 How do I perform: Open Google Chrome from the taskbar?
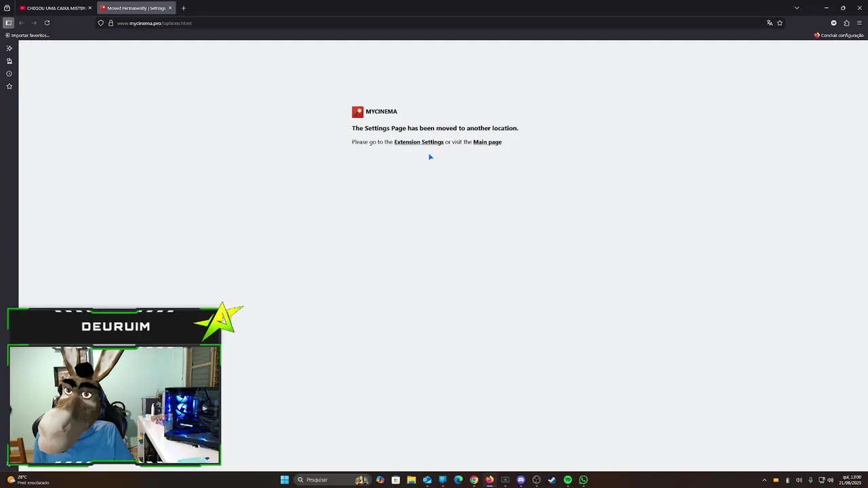(x=474, y=480)
